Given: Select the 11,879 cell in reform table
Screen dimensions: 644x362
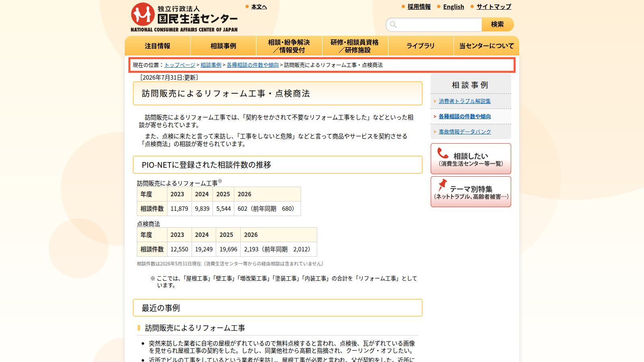Looking at the screenshot, I should (x=179, y=209).
